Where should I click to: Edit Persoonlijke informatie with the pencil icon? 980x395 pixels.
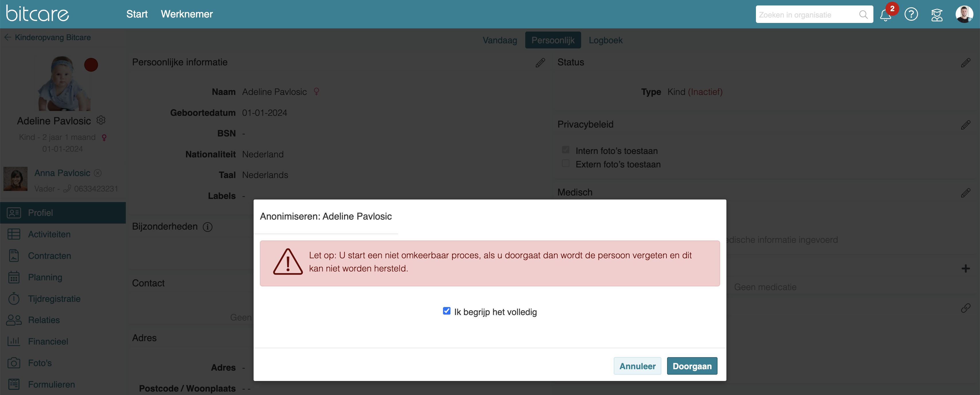pyautogui.click(x=540, y=63)
